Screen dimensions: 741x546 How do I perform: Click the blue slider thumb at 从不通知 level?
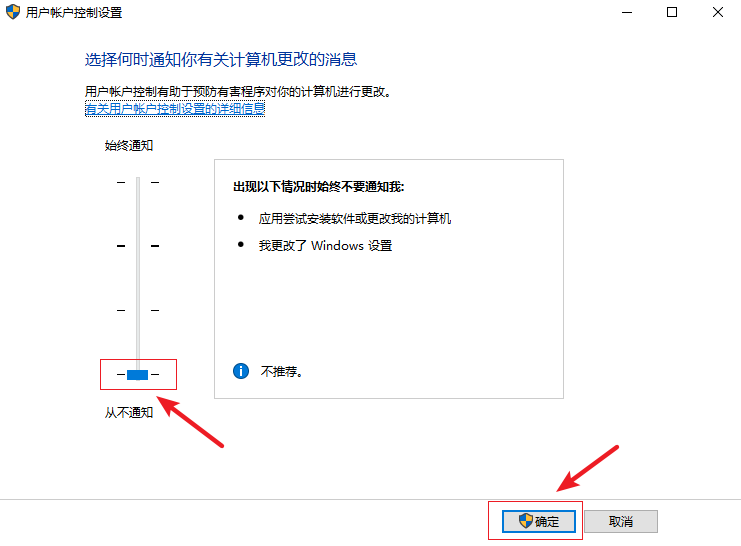click(138, 375)
